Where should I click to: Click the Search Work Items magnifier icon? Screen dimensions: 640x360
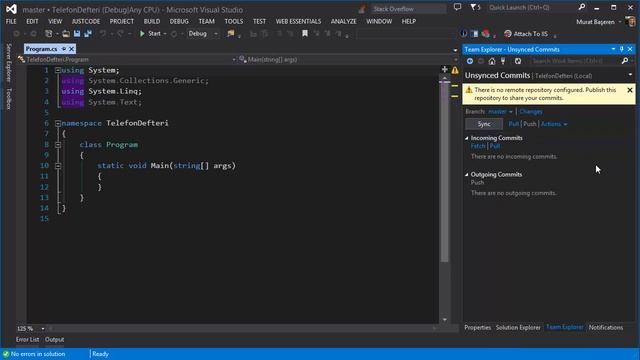(x=624, y=61)
